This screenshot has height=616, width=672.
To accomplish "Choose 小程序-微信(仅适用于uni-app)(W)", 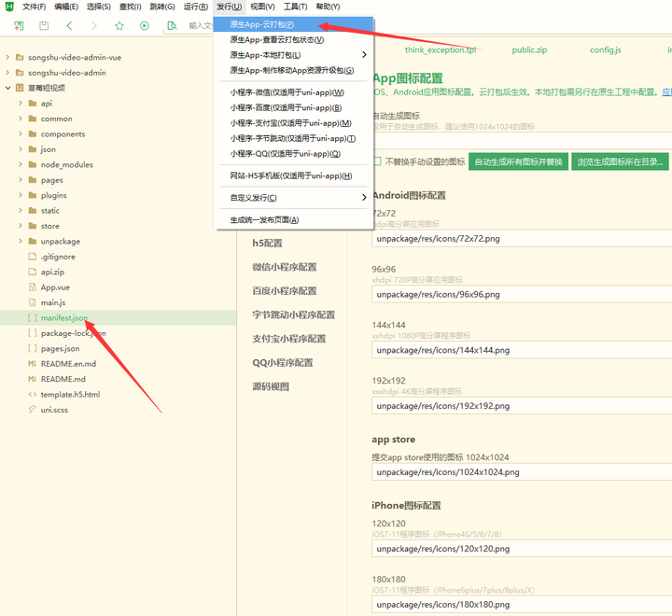I will 293,92.
